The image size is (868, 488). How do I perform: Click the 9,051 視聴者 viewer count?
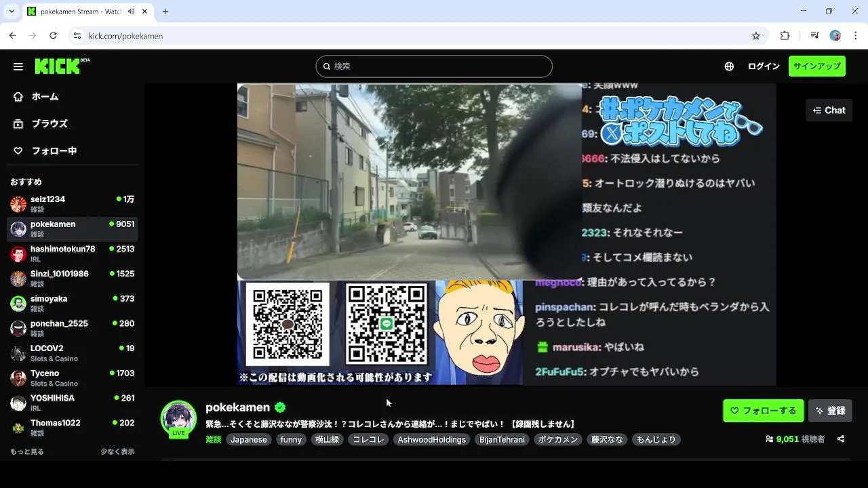pyautogui.click(x=795, y=439)
